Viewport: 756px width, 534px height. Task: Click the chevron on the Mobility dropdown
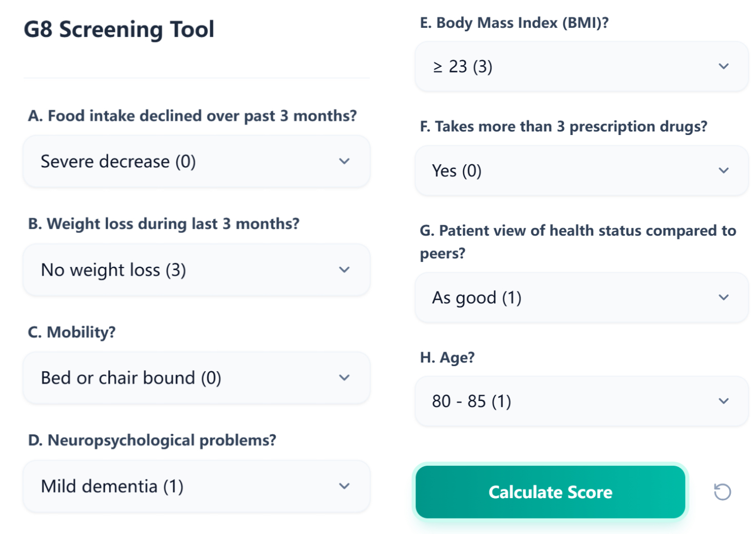click(345, 378)
